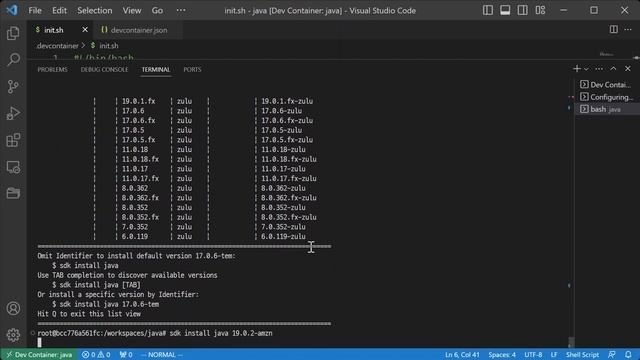Viewport: 640px width, 360px height.
Task: Open the File menu
Action: [x=35, y=11]
